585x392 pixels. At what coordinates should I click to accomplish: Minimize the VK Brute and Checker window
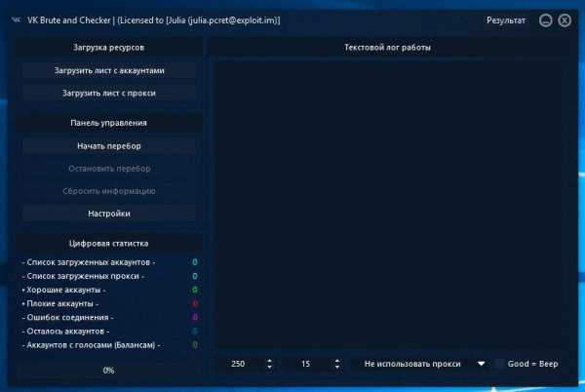click(x=545, y=20)
